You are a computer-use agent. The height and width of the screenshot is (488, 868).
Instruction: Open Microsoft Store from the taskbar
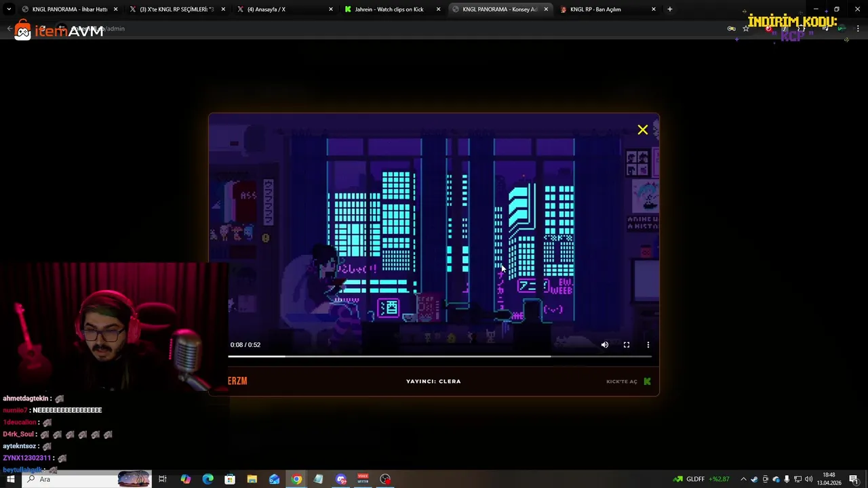point(230,479)
